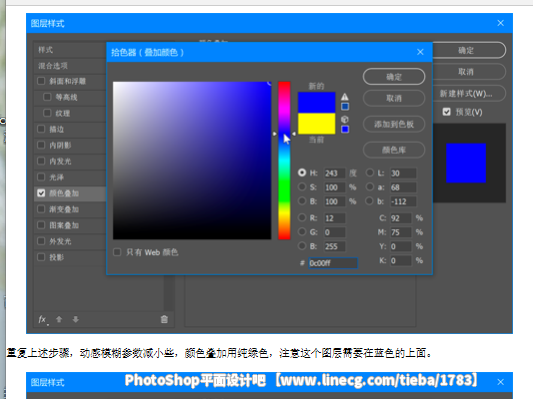The height and width of the screenshot is (399, 533).
Task: Click the 添加到色板 add to swatches button
Action: [x=394, y=124]
